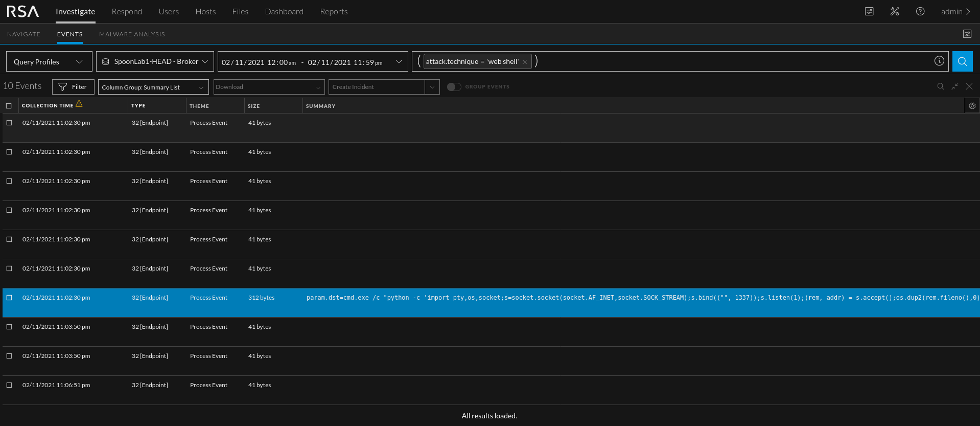The width and height of the screenshot is (980, 426).
Task: Search within events table magnifier icon
Action: click(x=941, y=86)
